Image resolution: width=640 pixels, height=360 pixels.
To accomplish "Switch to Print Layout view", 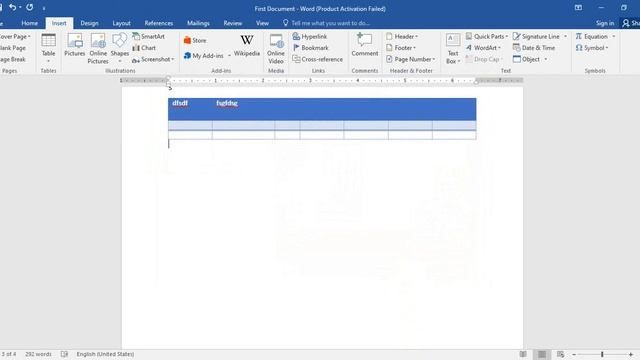I will 542,354.
